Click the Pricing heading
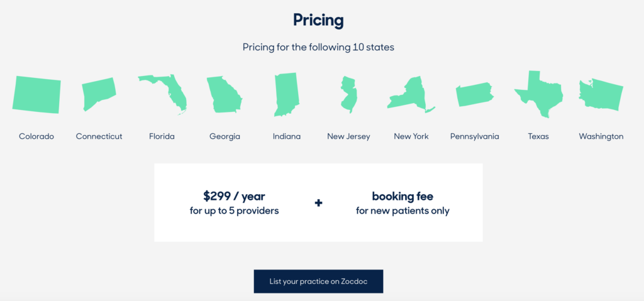This screenshot has height=301, width=644. click(318, 20)
